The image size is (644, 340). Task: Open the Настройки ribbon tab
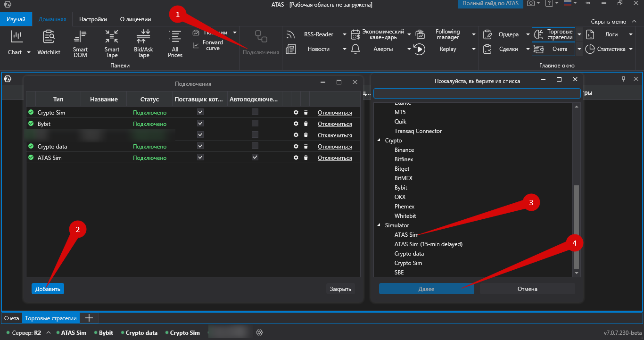[93, 19]
